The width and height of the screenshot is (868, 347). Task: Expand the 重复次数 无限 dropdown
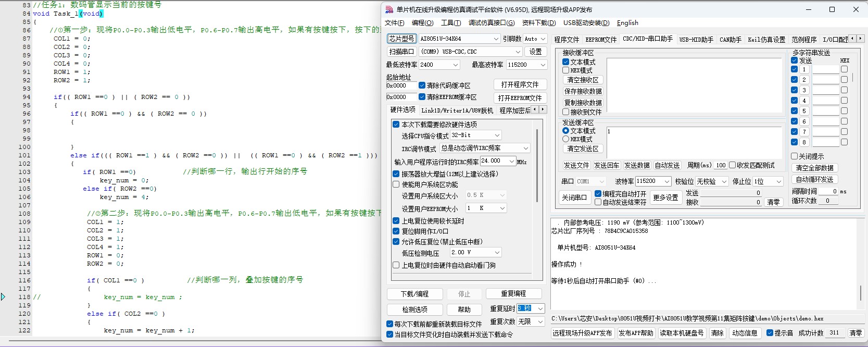pos(540,321)
